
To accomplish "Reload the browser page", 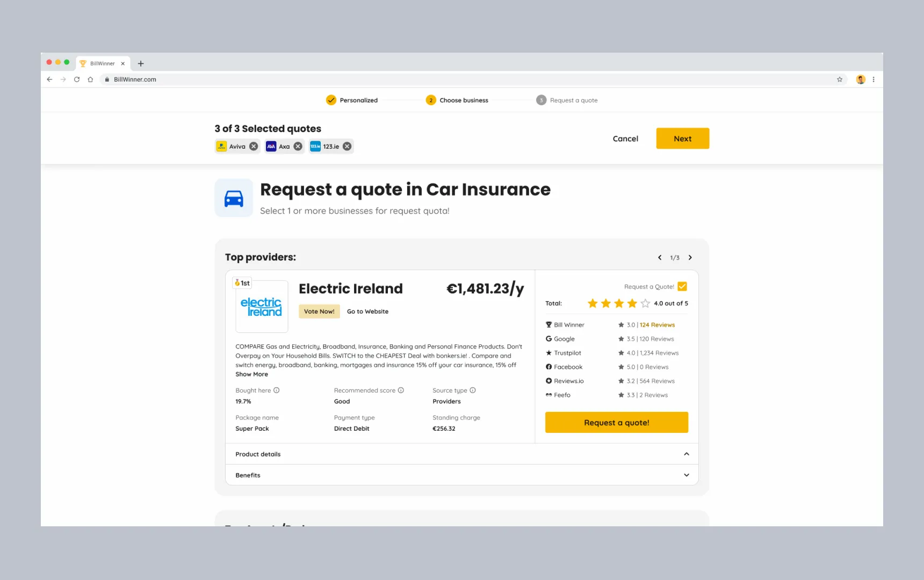I will 77,79.
